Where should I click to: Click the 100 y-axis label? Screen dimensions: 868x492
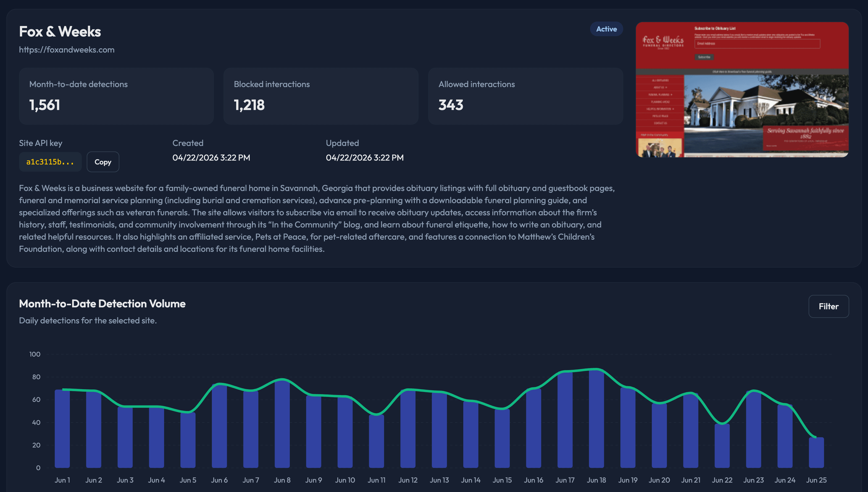click(x=35, y=354)
